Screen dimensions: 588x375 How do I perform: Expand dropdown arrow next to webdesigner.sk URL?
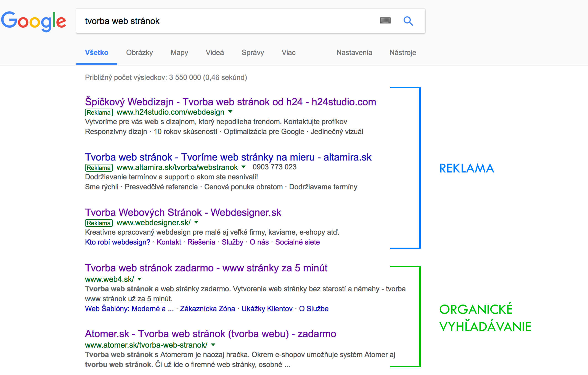tap(196, 222)
